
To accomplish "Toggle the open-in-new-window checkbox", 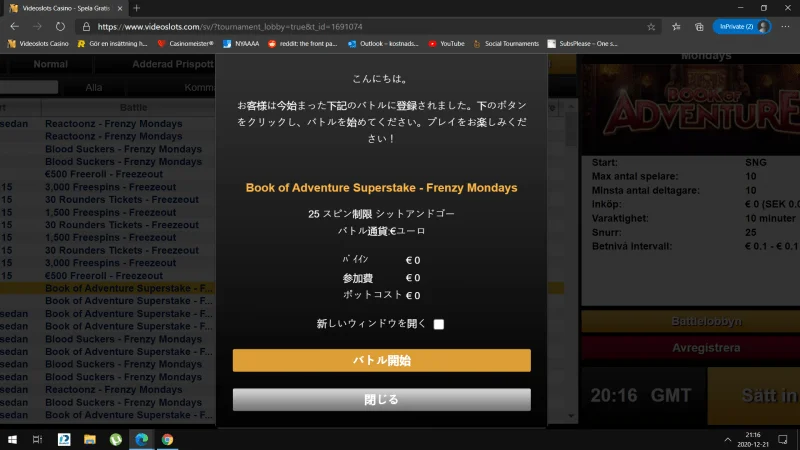I will (x=439, y=324).
